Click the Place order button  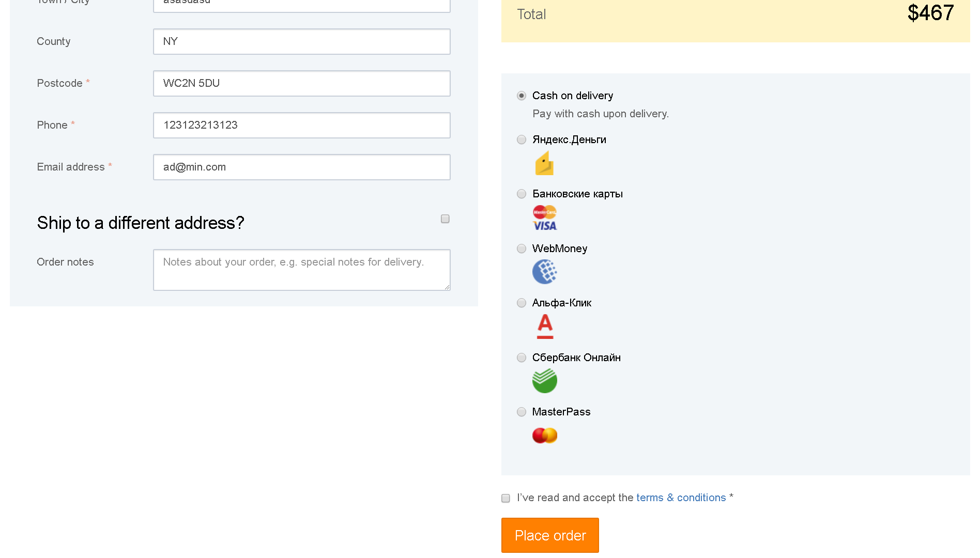point(550,535)
